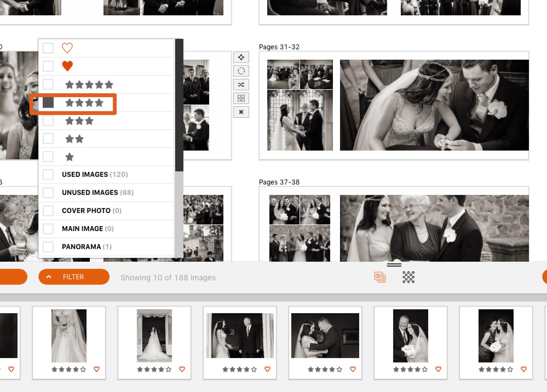Image resolution: width=547 pixels, height=392 pixels.
Task: Favorite the mother and bride portrait's heart
Action: tap(523, 369)
